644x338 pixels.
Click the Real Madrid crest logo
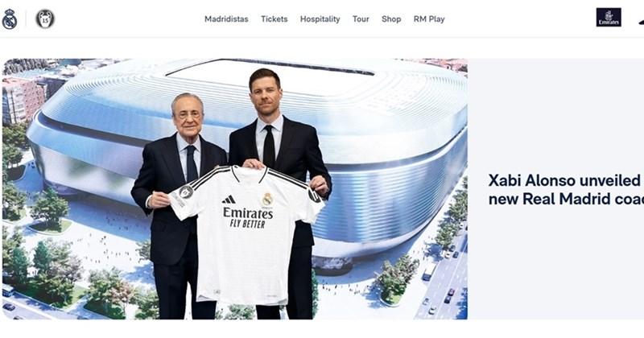click(10, 19)
